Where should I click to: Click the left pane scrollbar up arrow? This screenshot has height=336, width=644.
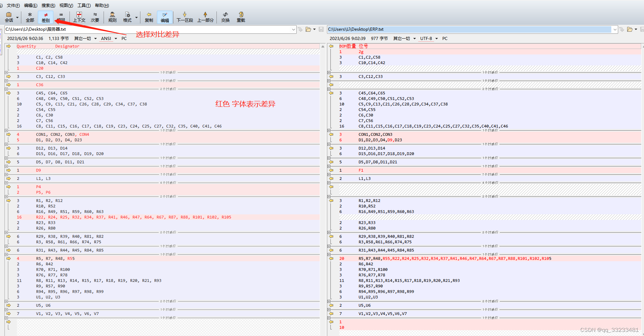323,46
